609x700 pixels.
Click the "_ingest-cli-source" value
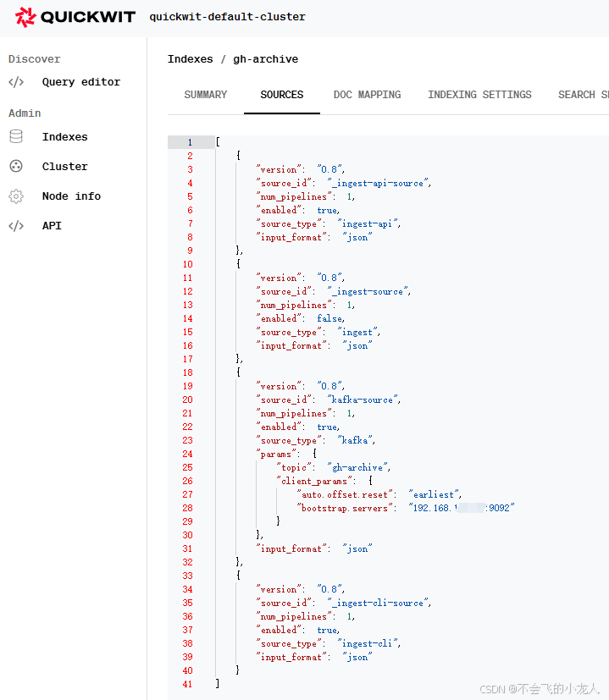tap(379, 604)
